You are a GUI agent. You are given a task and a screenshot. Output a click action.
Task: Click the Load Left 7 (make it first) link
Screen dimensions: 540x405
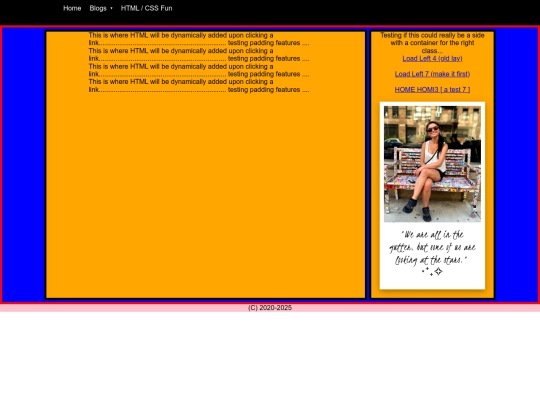pyautogui.click(x=432, y=74)
